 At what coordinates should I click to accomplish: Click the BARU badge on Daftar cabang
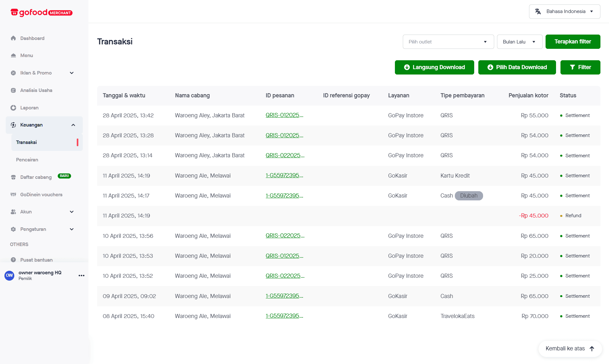[x=64, y=176]
